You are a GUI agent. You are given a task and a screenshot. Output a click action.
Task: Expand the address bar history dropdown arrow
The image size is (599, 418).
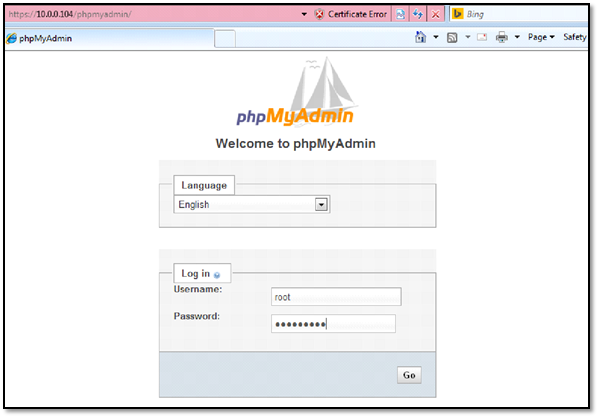(304, 15)
